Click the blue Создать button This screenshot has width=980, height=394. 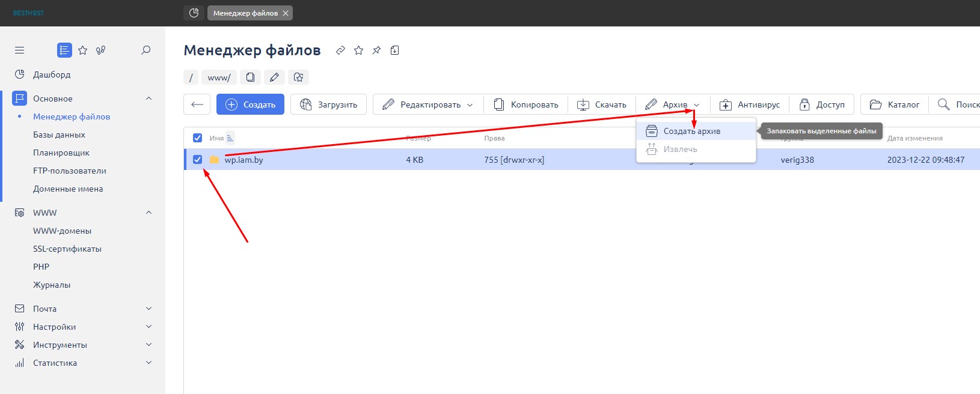[x=250, y=105]
